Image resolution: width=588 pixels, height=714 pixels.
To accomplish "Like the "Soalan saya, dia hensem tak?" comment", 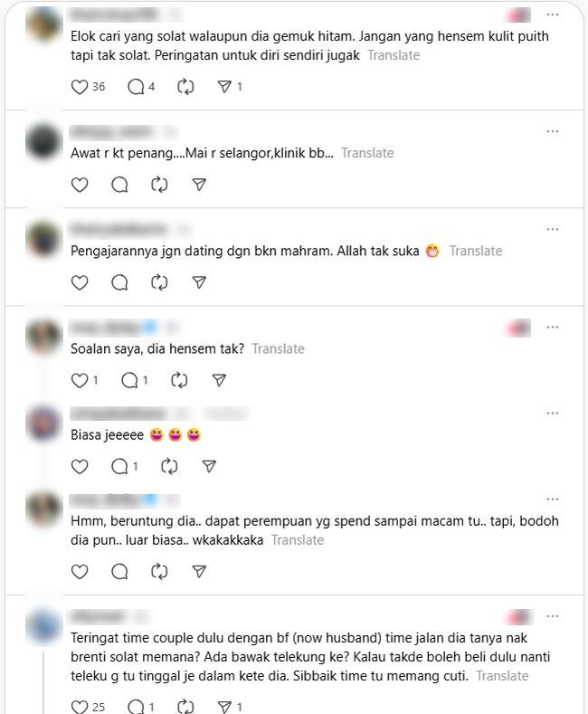I will pyautogui.click(x=80, y=380).
